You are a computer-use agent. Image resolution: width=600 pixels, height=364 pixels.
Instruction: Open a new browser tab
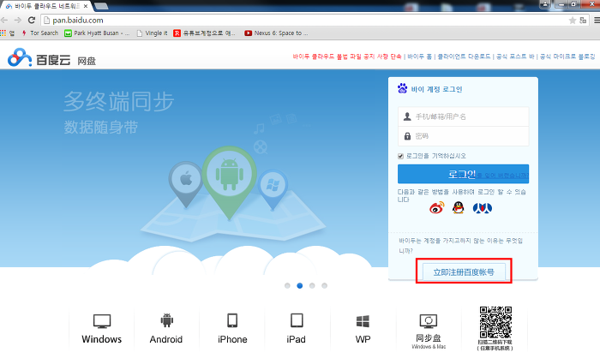(x=101, y=6)
